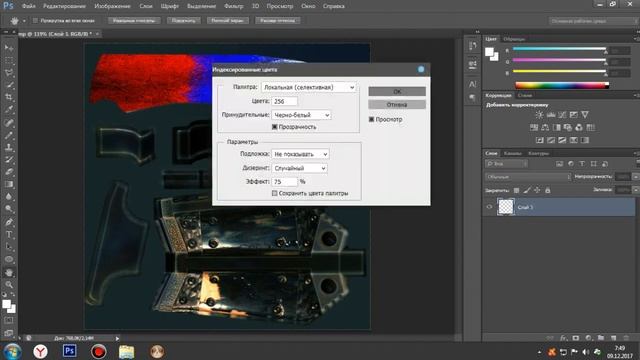The height and width of the screenshot is (360, 640).
Task: Select the Eraser tool
Action: click(9, 172)
